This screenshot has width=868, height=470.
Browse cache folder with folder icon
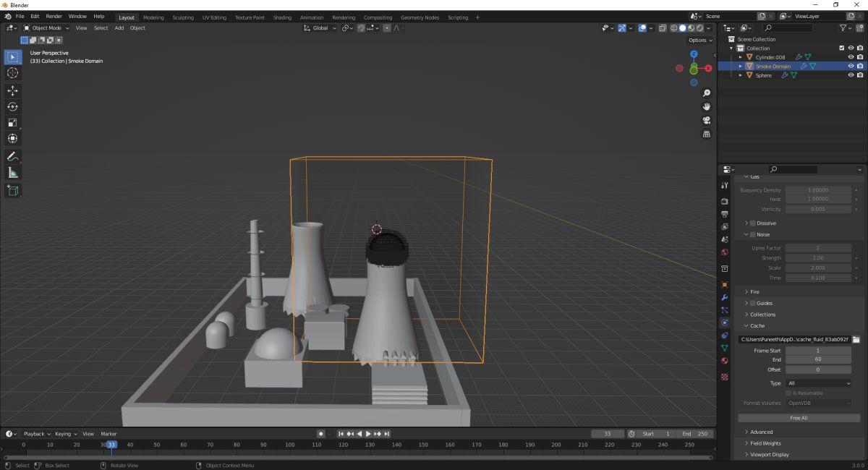pyautogui.click(x=856, y=339)
